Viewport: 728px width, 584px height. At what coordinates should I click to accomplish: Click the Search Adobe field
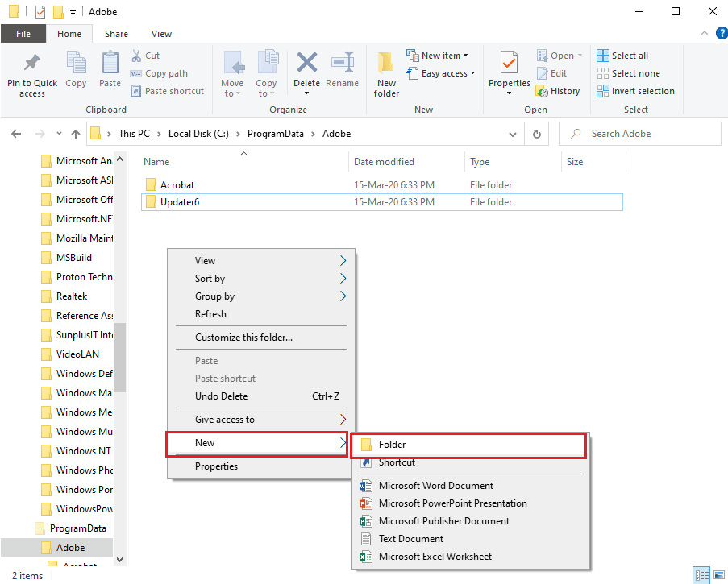coord(640,134)
